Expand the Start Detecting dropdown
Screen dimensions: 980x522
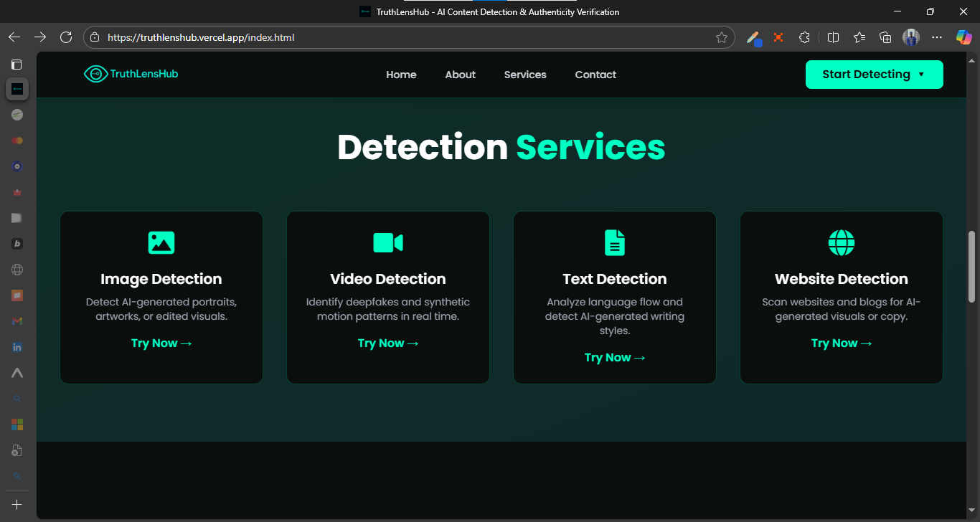click(x=874, y=75)
